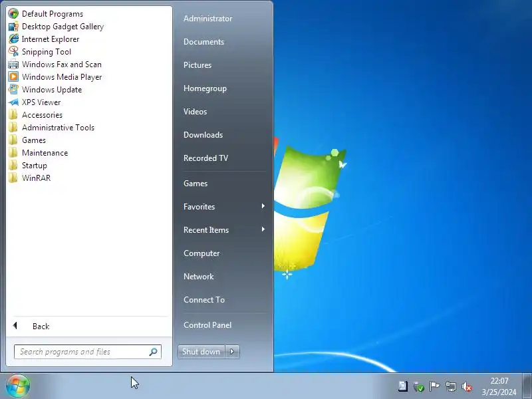Click the Windows Update icon

(x=13, y=90)
